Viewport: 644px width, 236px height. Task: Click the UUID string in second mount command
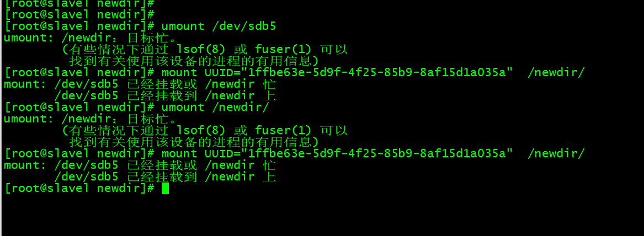(380, 153)
